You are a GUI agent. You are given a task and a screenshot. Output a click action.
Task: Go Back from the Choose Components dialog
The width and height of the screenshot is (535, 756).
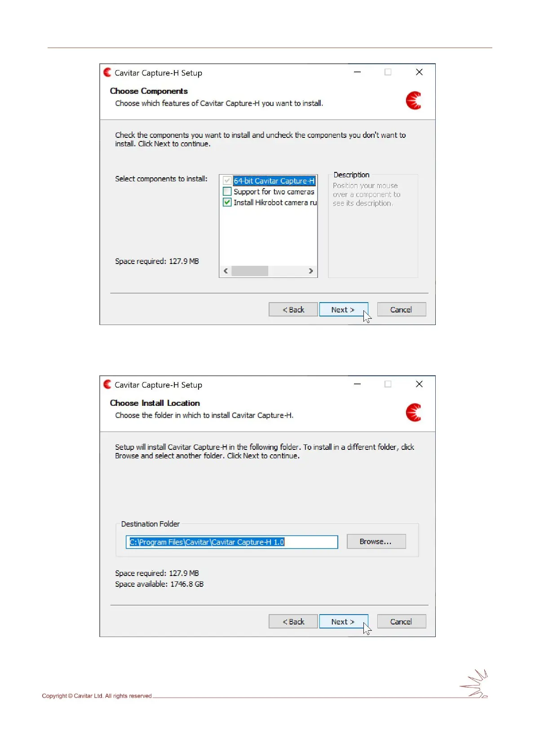click(293, 309)
